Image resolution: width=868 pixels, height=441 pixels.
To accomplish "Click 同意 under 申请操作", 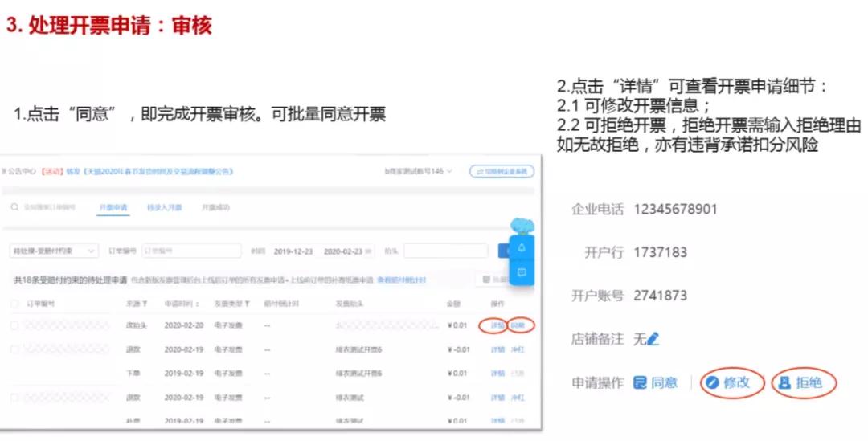I will tap(656, 382).
